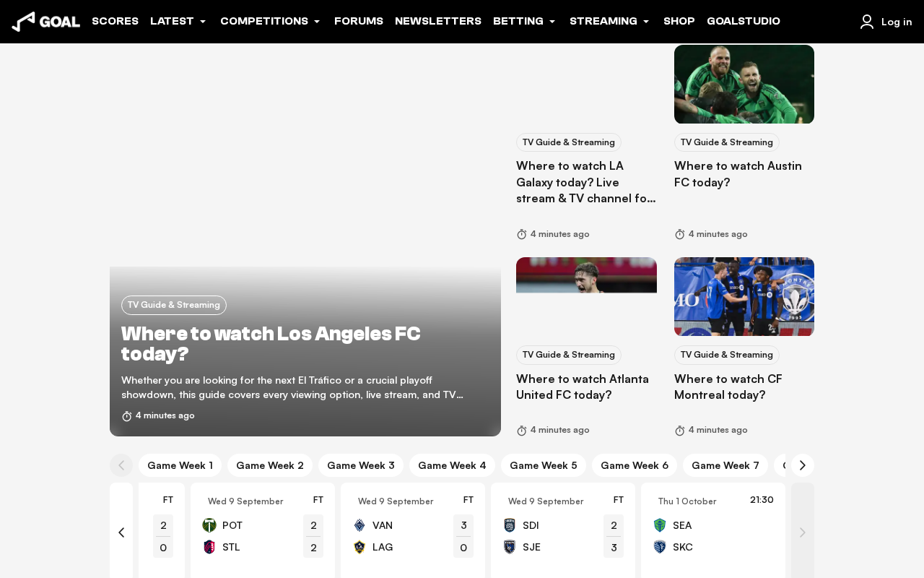
Task: Open 'Where to watch CF Montreal today?' article
Action: [728, 387]
